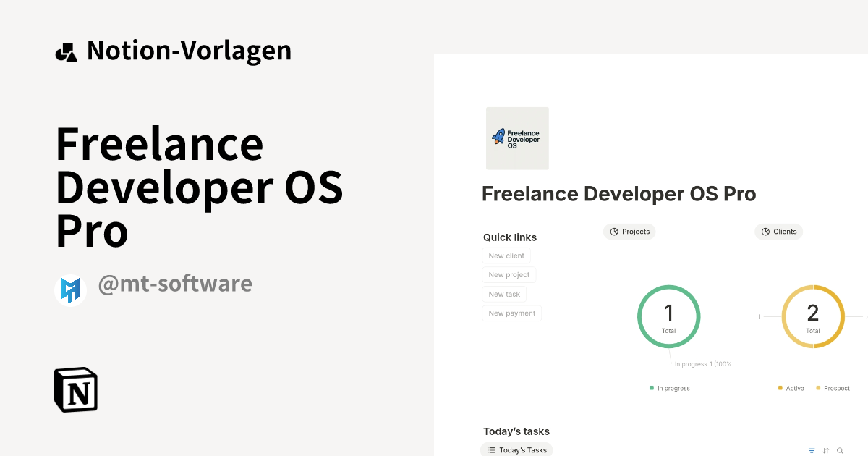Click the Freelance Developer OS rocket page icon

(x=517, y=138)
